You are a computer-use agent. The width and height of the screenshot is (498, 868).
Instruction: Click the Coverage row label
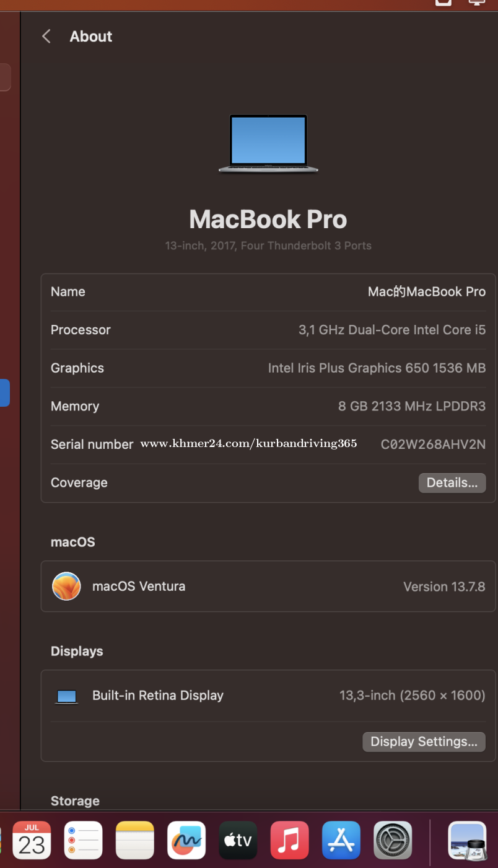(x=79, y=483)
